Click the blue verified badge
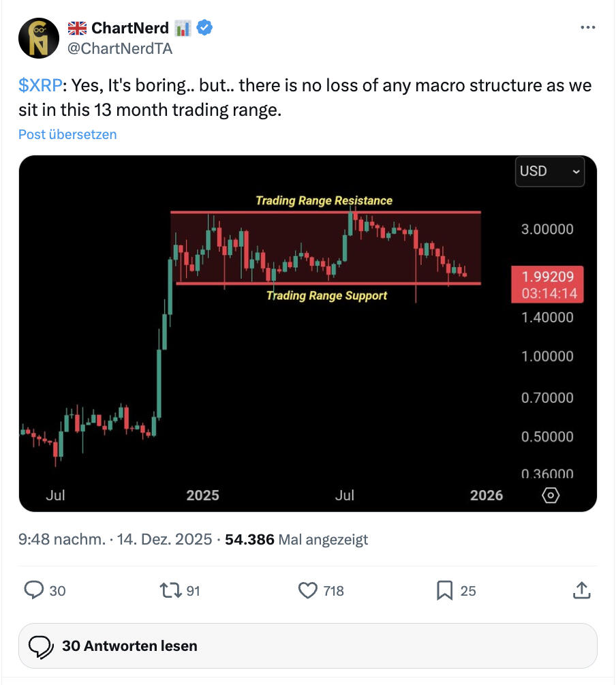The width and height of the screenshot is (616, 685). (x=204, y=27)
